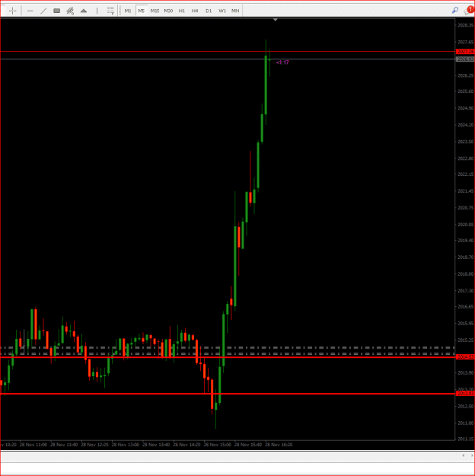Click the red 2014.53 price label
Viewport: 475px width, 476px height.
pyautogui.click(x=465, y=357)
